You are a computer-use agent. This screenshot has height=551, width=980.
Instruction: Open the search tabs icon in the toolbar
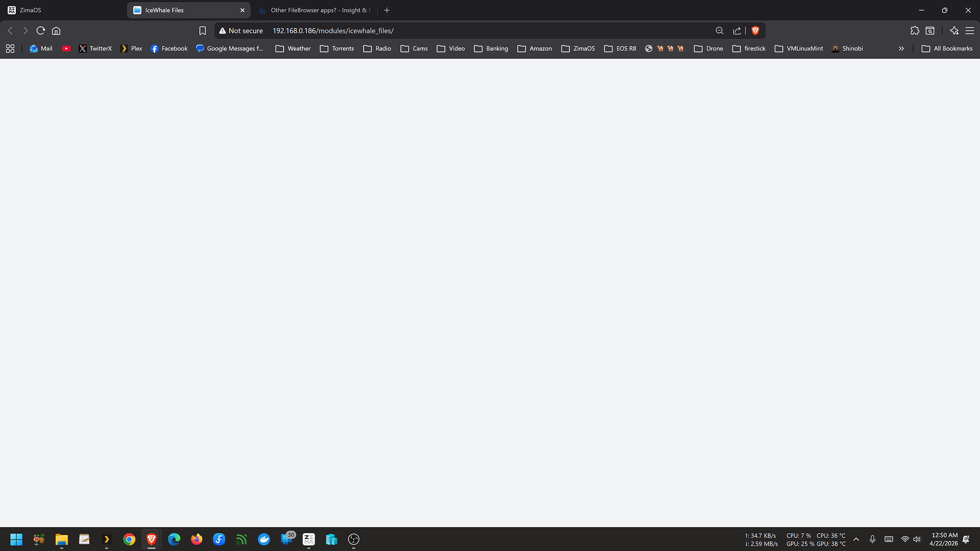click(x=930, y=31)
